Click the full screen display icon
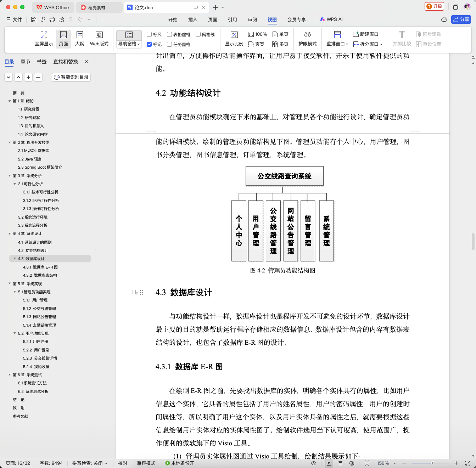 click(x=44, y=35)
